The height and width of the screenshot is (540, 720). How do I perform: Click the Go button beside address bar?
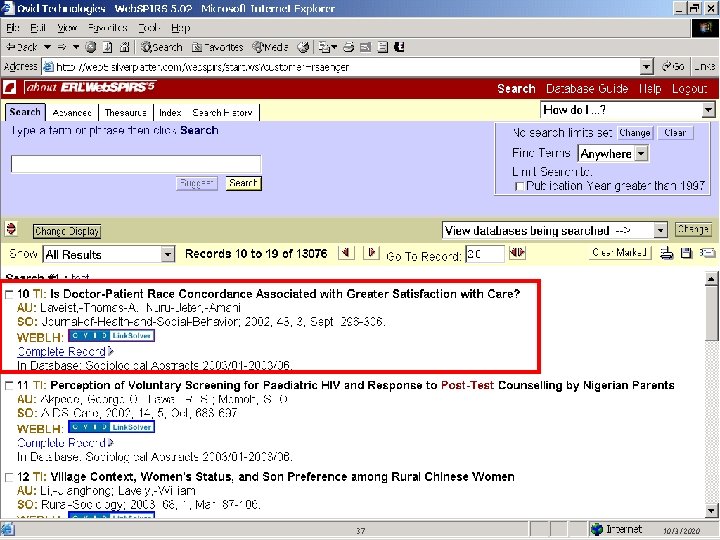pos(674,67)
